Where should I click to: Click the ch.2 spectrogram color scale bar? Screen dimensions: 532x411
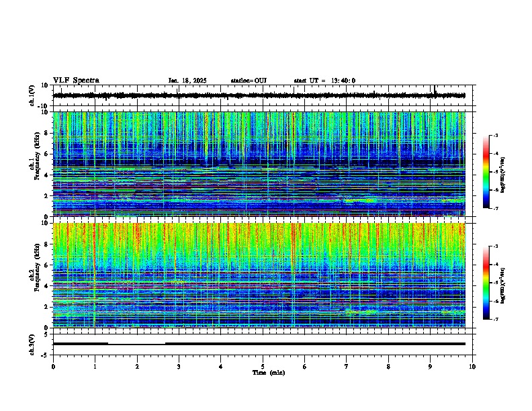coord(486,283)
